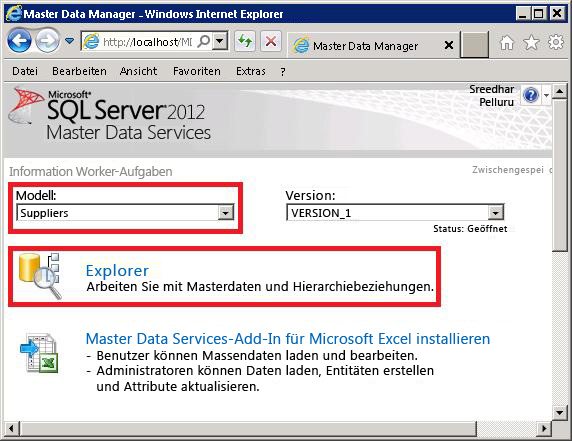Click the Excel Add-In spreadsheet icon
The height and width of the screenshot is (441, 572).
pyautogui.click(x=39, y=353)
